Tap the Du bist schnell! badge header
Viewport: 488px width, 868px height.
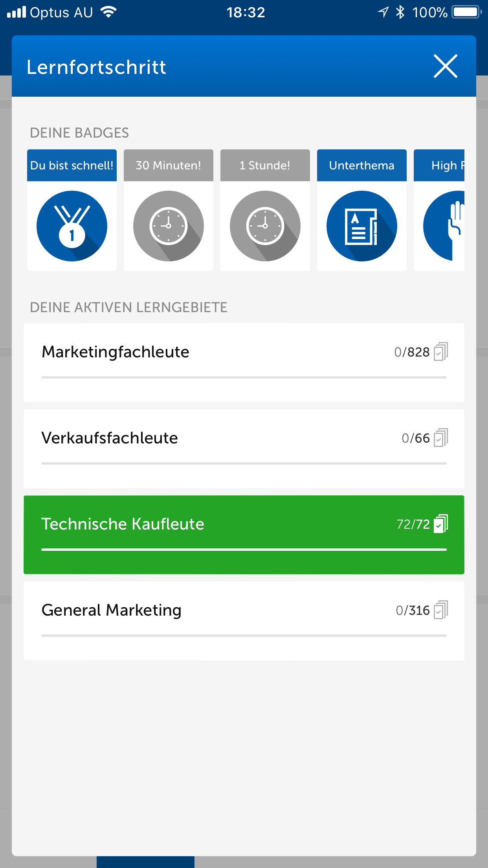coord(72,166)
